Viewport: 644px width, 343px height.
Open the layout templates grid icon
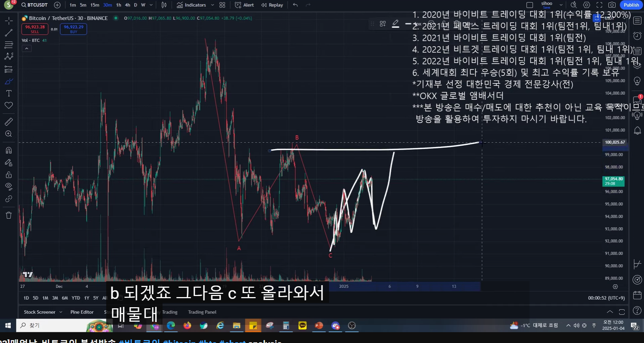222,5
